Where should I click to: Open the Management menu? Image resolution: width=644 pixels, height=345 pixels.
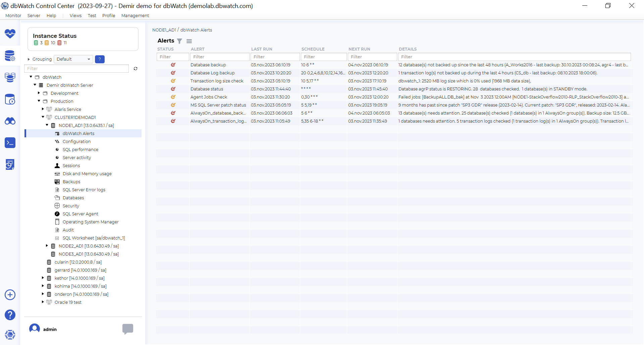135,15
